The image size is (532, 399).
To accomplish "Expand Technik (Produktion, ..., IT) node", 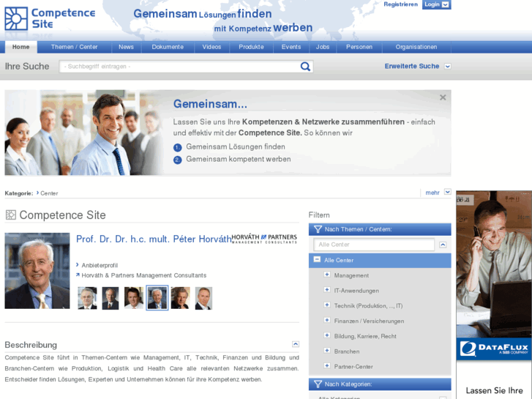I will pos(327,305).
